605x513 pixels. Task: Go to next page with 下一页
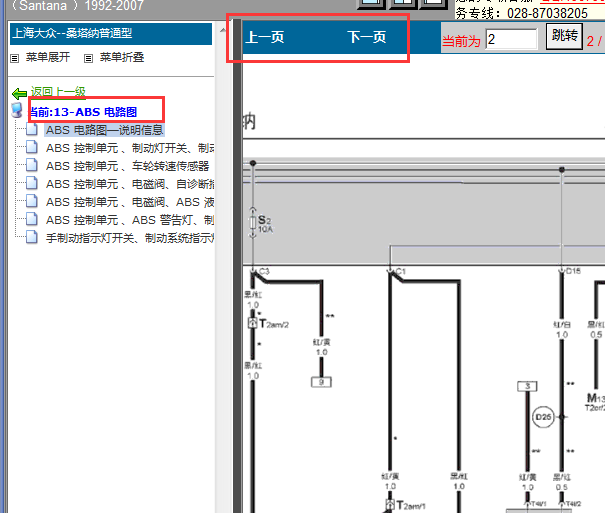(x=367, y=37)
